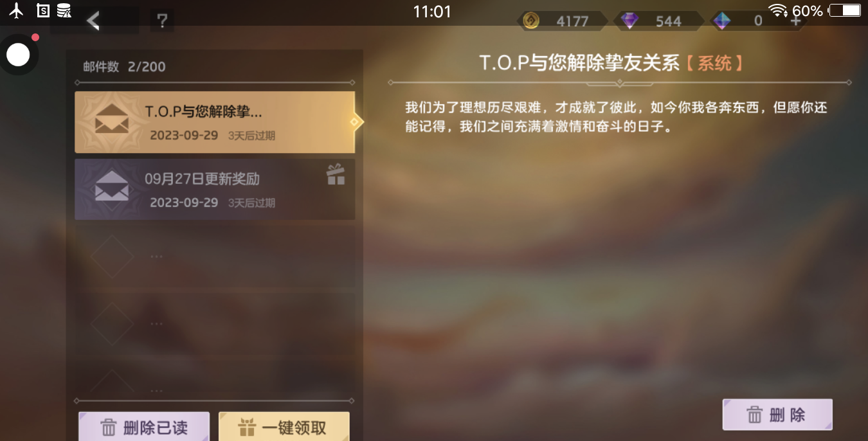
Task: Add more crystals with the plus icon
Action: click(x=795, y=21)
